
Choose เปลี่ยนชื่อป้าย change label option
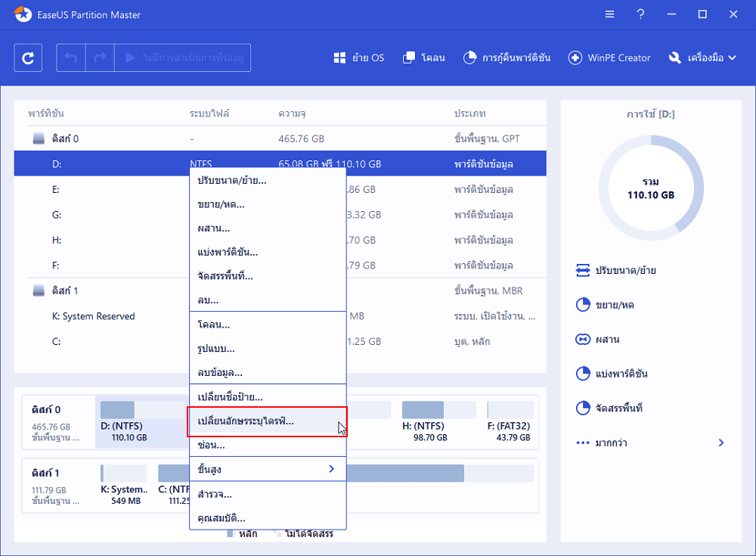tap(268, 397)
